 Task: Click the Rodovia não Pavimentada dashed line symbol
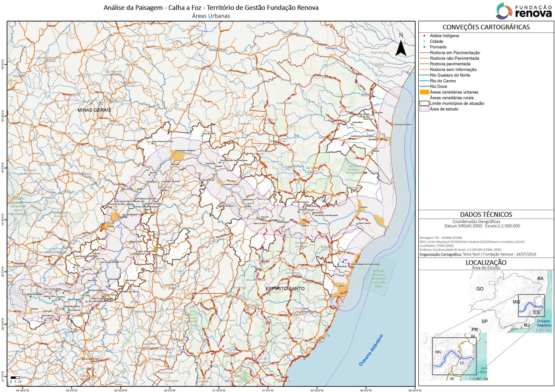click(x=424, y=58)
